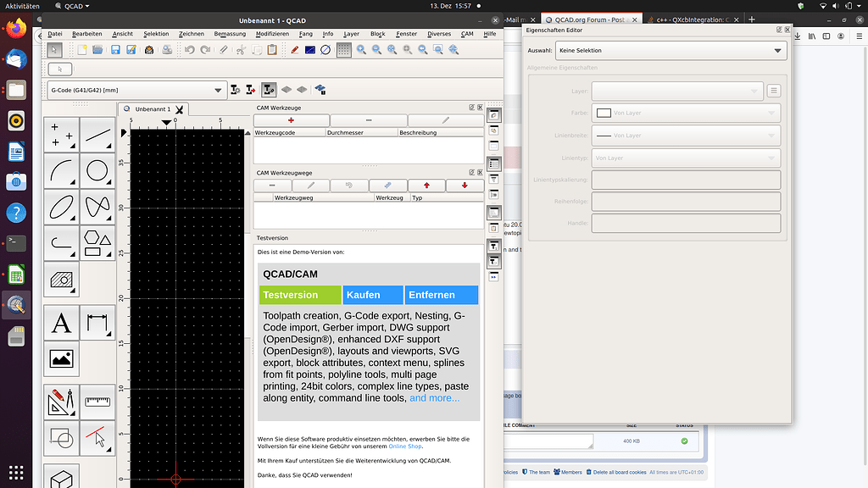Click the Zoom In magnifier icon
The image size is (868, 488).
[361, 50]
